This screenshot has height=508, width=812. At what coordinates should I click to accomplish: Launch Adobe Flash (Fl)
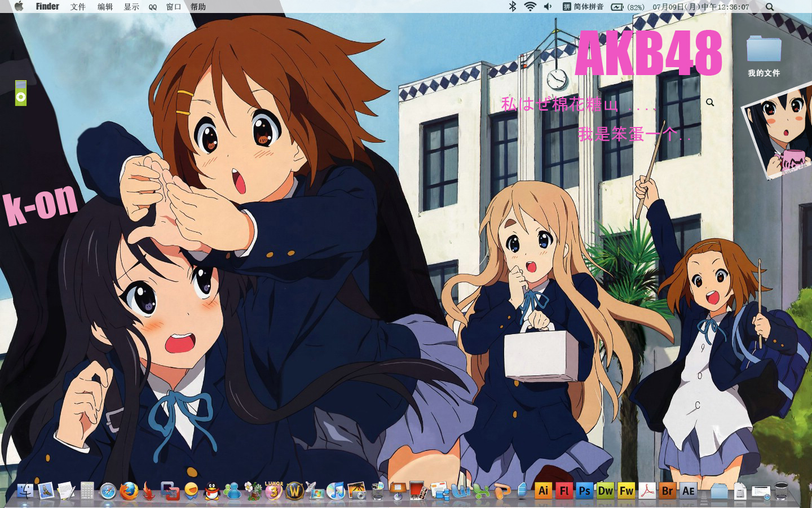[x=564, y=491]
